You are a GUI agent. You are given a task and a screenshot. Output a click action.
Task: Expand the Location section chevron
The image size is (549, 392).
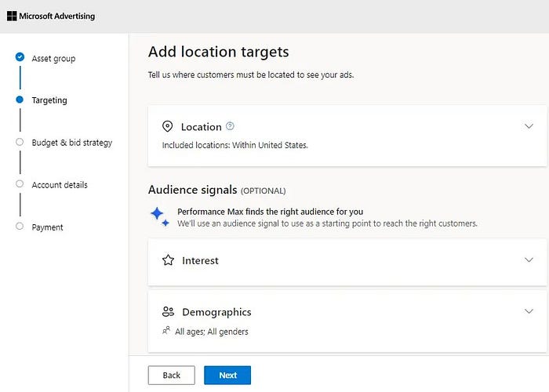click(529, 126)
